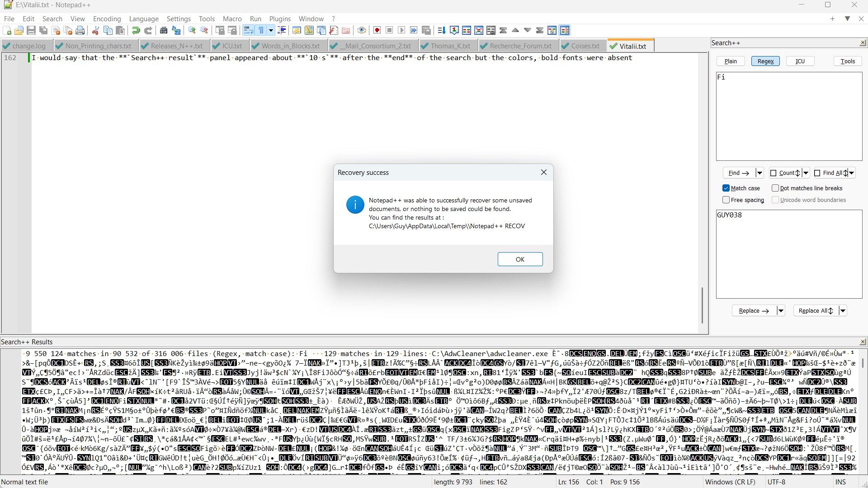Open the show-symbol dropdown arrow in toolbar
868x488 pixels.
coord(271,30)
